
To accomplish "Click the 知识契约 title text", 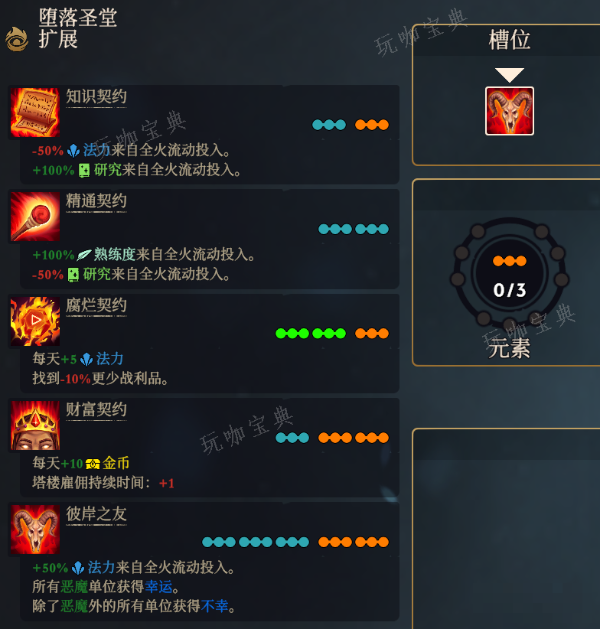I will (x=96, y=96).
